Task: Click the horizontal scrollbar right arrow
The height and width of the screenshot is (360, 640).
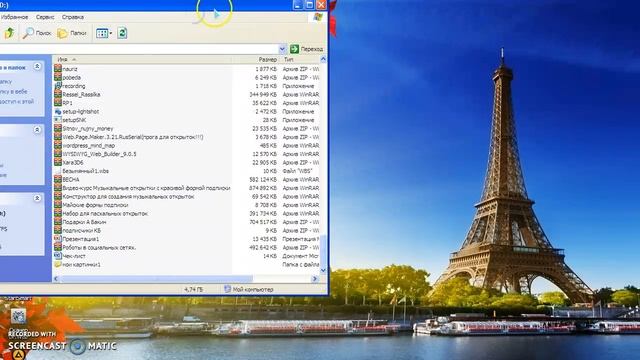Action: (x=315, y=279)
